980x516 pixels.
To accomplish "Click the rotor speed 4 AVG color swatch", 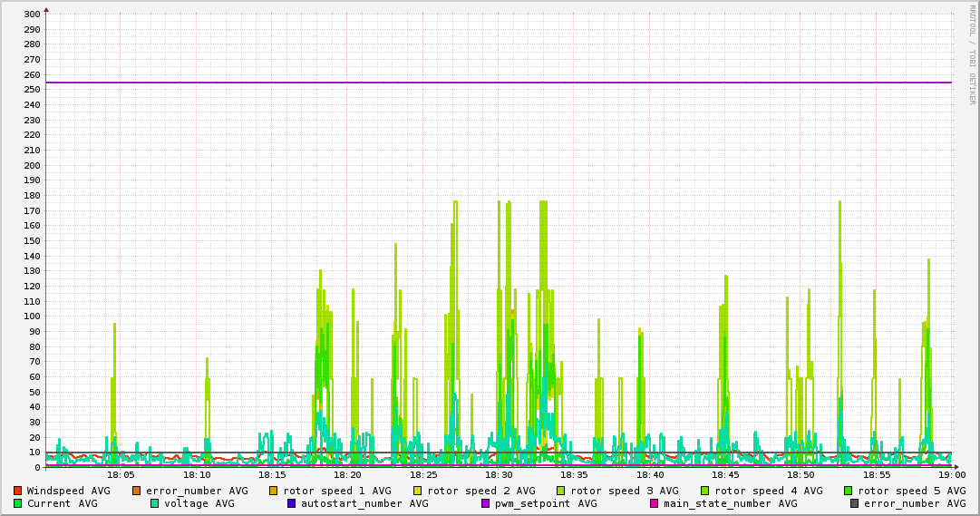I will click(705, 491).
